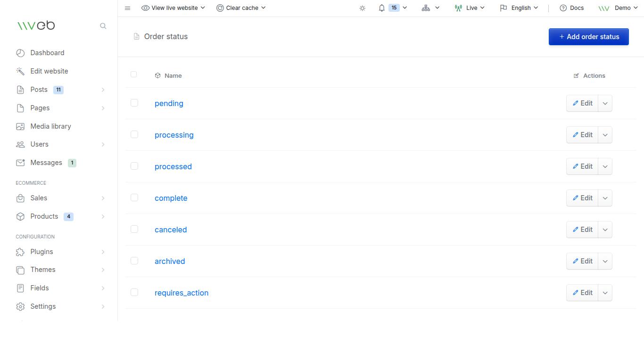This screenshot has height=362, width=644.
Task: Click the Dashboard gauge icon
Action: (x=20, y=53)
